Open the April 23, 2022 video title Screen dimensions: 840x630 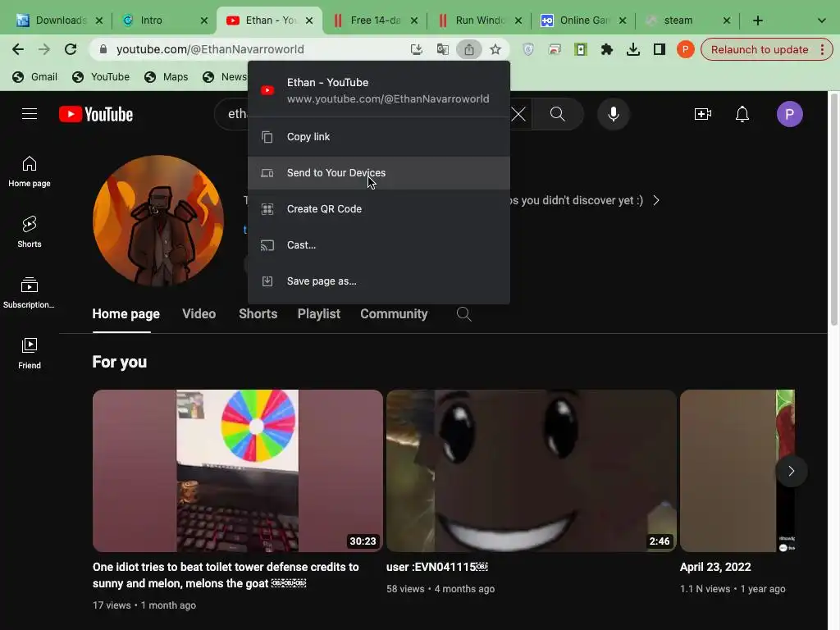coord(715,567)
